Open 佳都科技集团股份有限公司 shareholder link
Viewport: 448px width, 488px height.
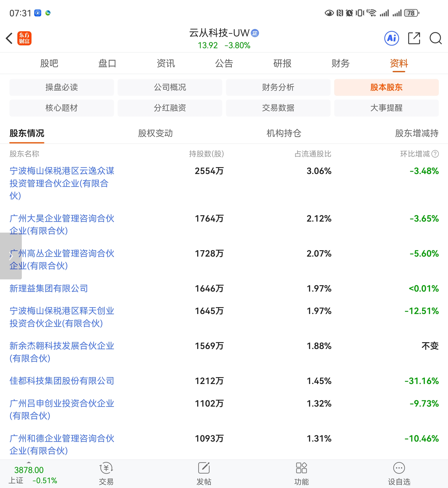(x=62, y=381)
